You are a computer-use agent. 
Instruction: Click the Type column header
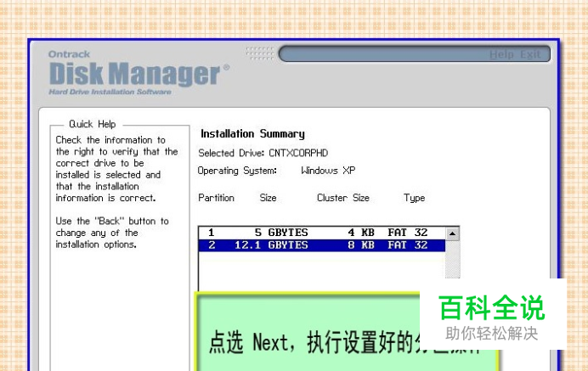(x=414, y=198)
